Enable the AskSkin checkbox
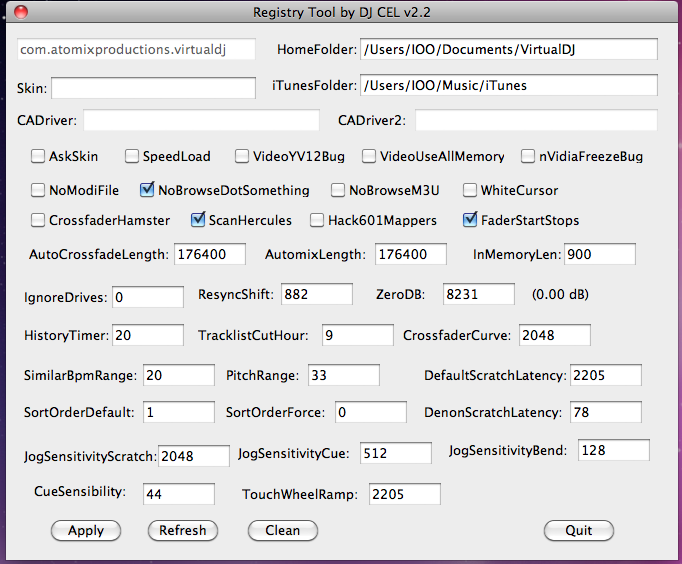The height and width of the screenshot is (564, 682). [x=39, y=156]
